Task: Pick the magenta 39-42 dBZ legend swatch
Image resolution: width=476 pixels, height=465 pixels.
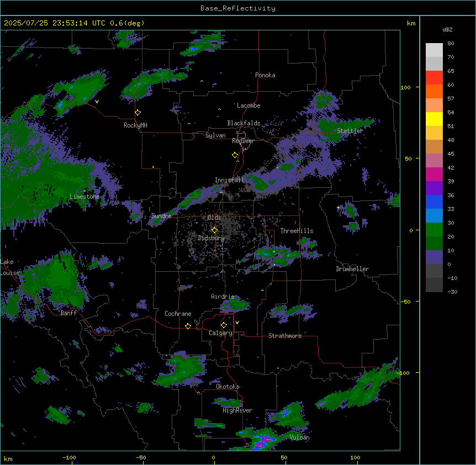Action: tap(434, 174)
